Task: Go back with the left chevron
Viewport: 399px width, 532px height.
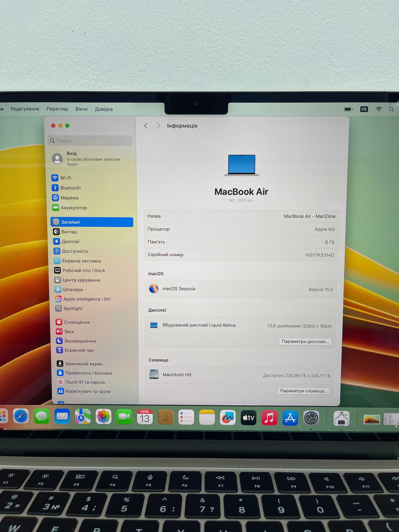Action: [x=146, y=126]
